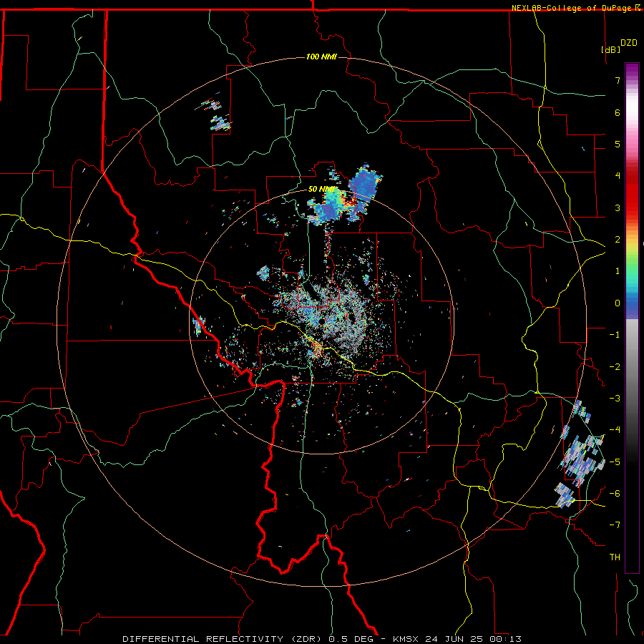The image size is (644, 644).
Task: Click the [dB] units label
Action: (x=611, y=49)
